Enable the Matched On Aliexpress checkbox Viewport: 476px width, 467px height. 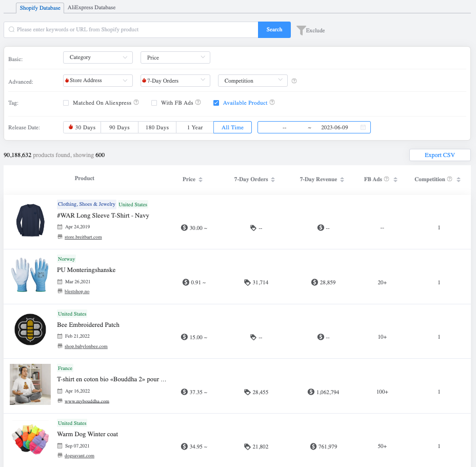[66, 103]
